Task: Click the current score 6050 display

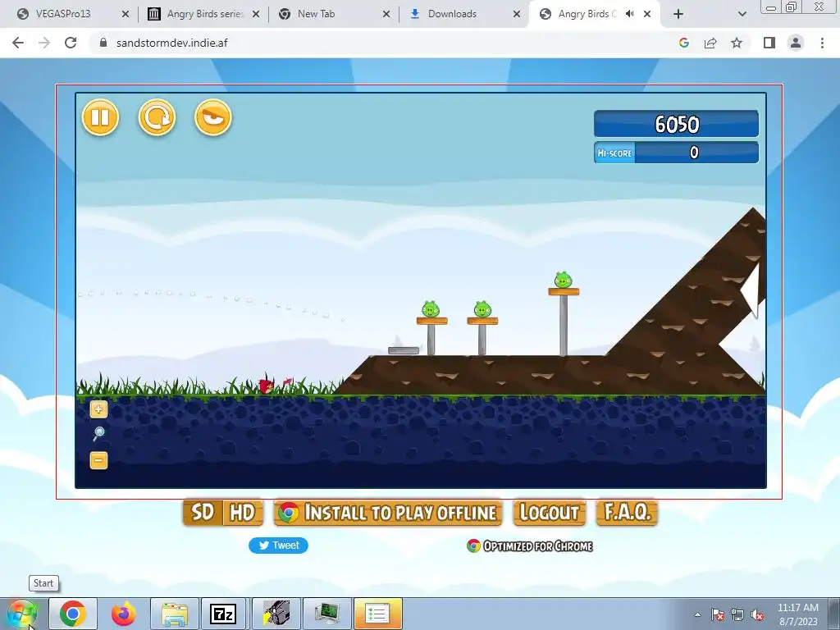Action: 677,125
